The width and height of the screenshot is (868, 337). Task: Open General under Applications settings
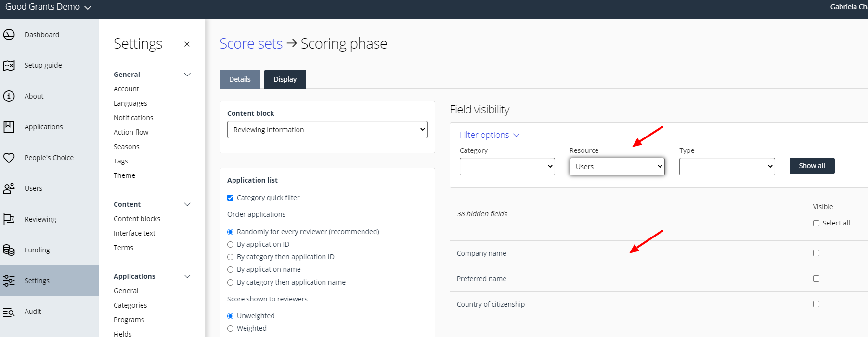126,291
